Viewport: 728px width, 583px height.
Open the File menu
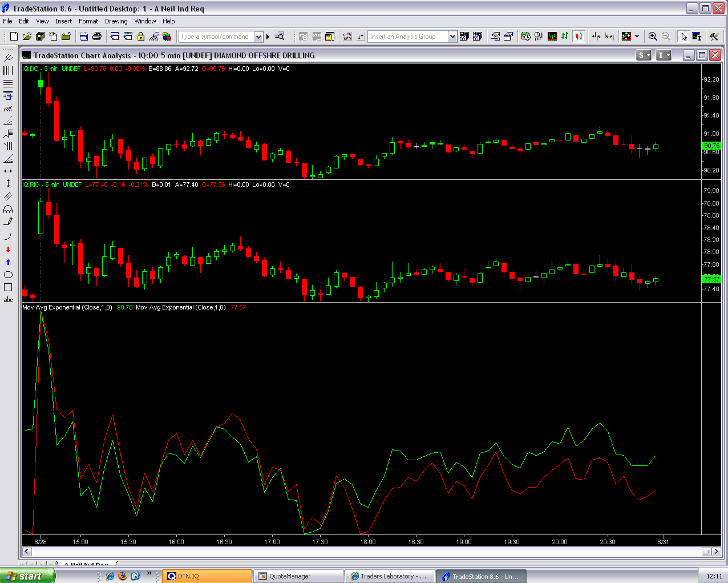[x=7, y=21]
